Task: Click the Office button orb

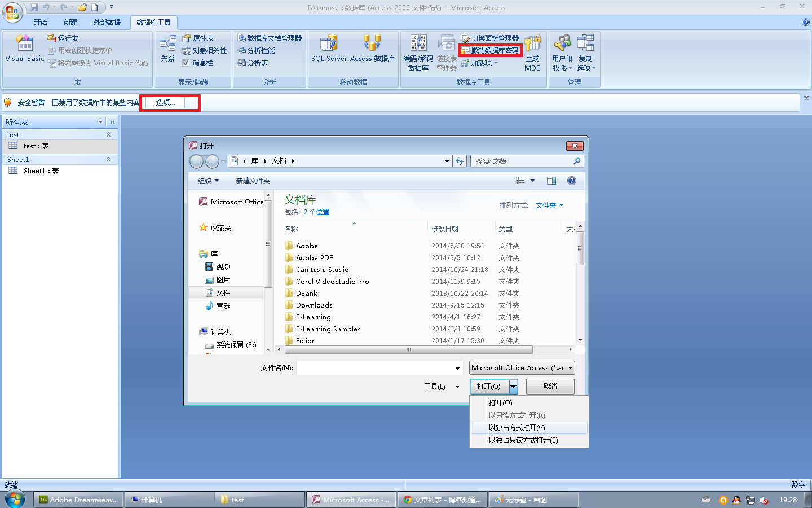Action: click(x=12, y=12)
